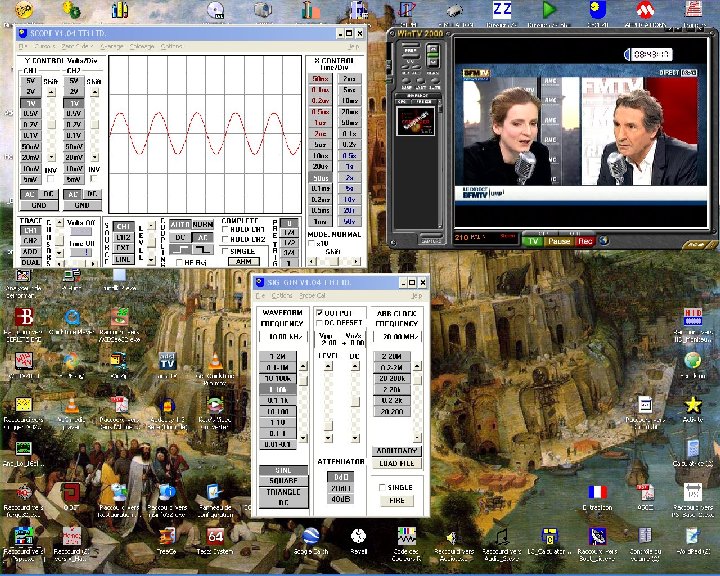The height and width of the screenshot is (576, 720).
Task: Open the red 'B' desktop icon
Action: pyautogui.click(x=24, y=317)
